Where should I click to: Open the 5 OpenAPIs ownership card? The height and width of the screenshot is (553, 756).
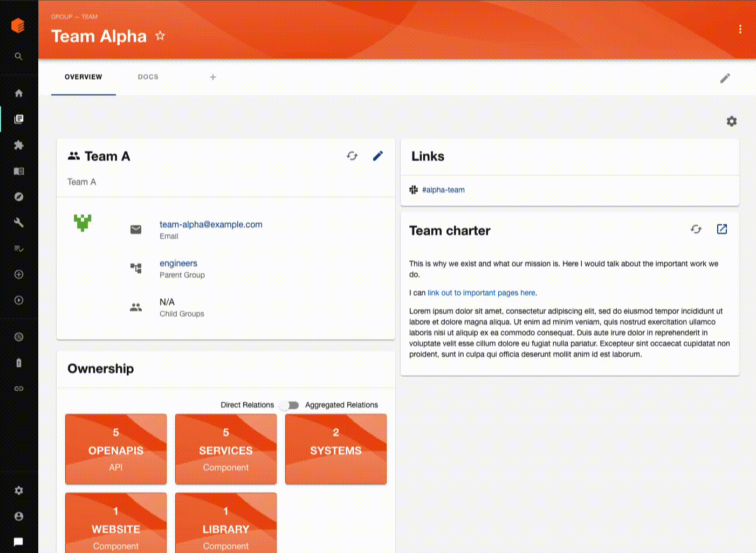(x=116, y=449)
